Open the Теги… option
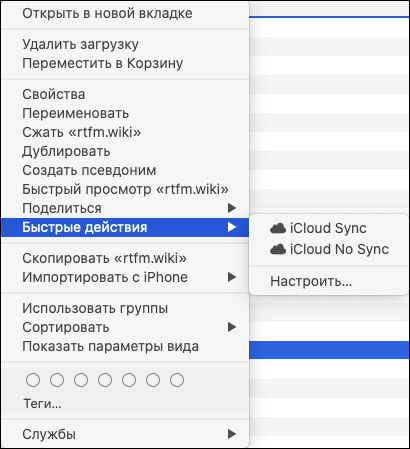410x449 pixels. tap(42, 404)
